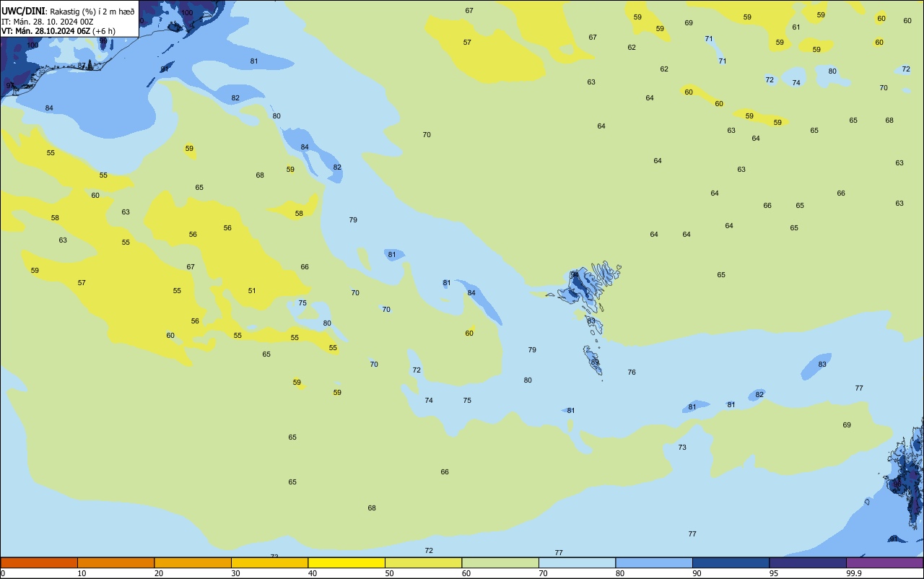Click the legend tick label 10
Screen dimensions: 924x579
click(x=82, y=573)
